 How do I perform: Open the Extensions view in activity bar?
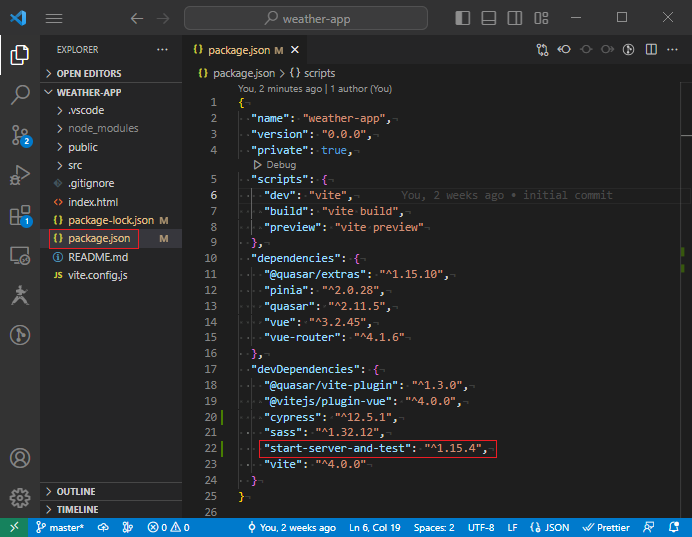click(x=20, y=215)
